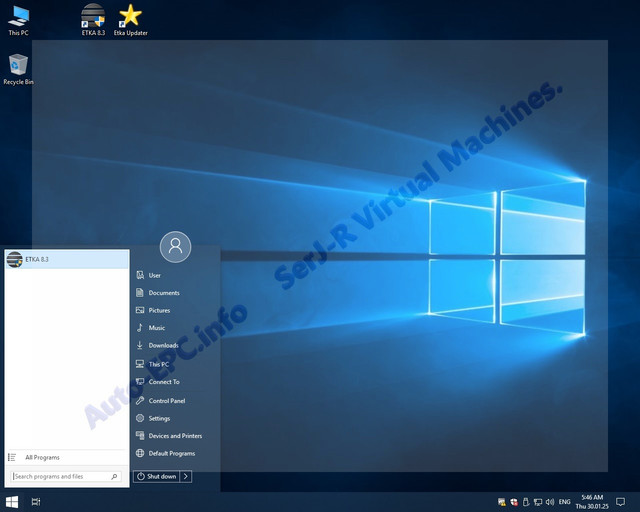This screenshot has height=512, width=640.
Task: Click the security shield tray icon
Action: tap(514, 502)
